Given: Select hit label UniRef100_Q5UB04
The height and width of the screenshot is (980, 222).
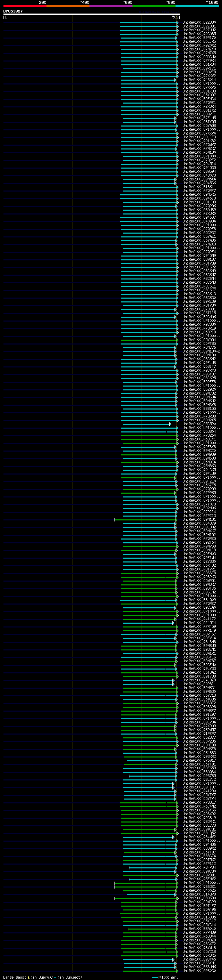Looking at the screenshot, I should point(199,431).
